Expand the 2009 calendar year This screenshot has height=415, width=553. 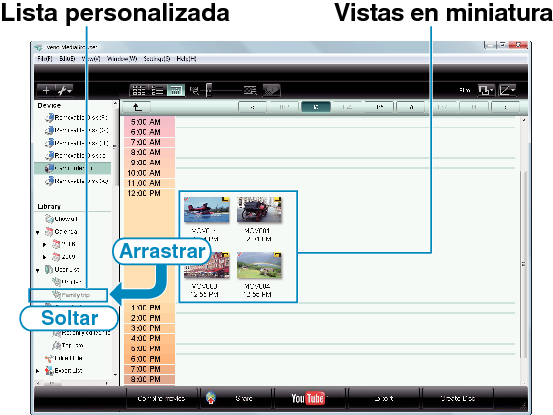[x=44, y=257]
